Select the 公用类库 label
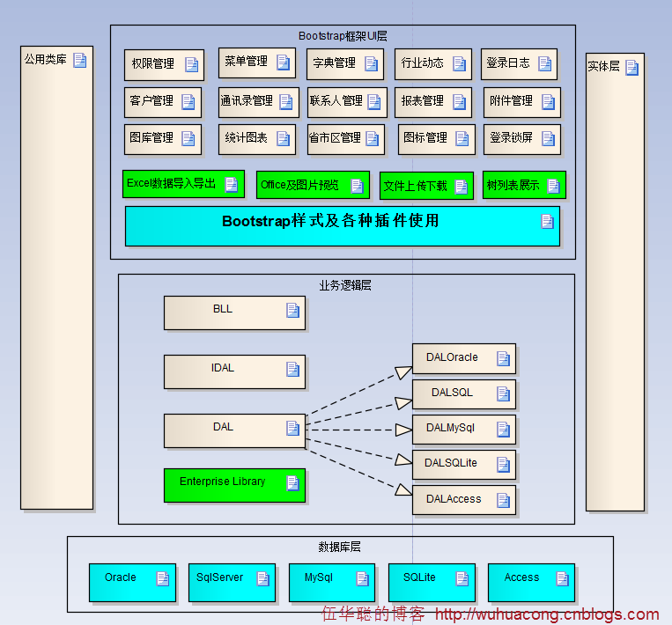The height and width of the screenshot is (625, 672). [46, 60]
